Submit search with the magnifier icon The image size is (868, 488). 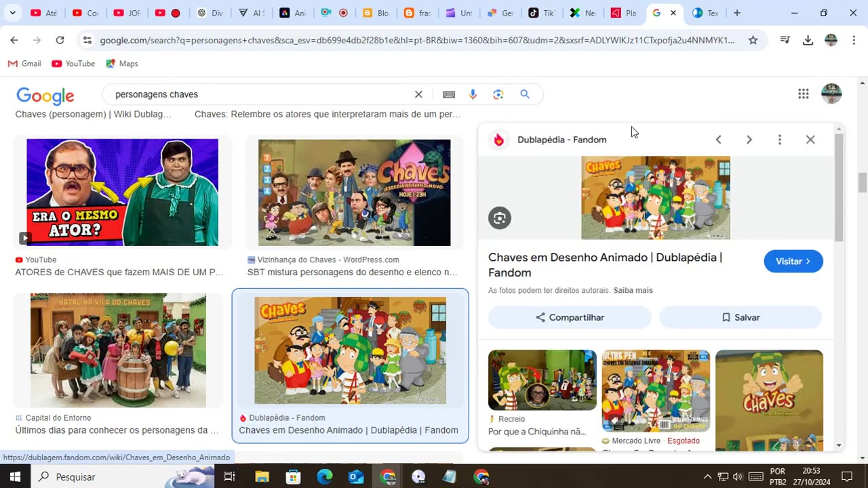(525, 94)
